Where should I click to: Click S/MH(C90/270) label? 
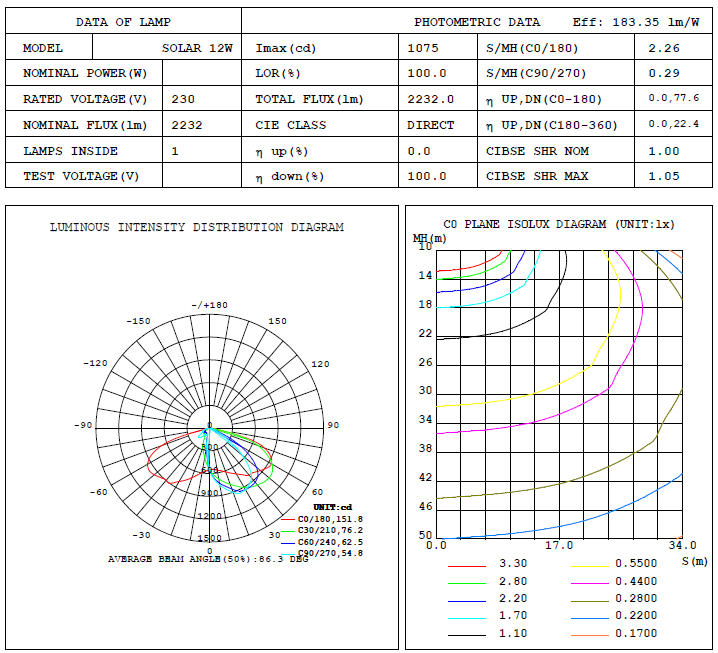[536, 73]
